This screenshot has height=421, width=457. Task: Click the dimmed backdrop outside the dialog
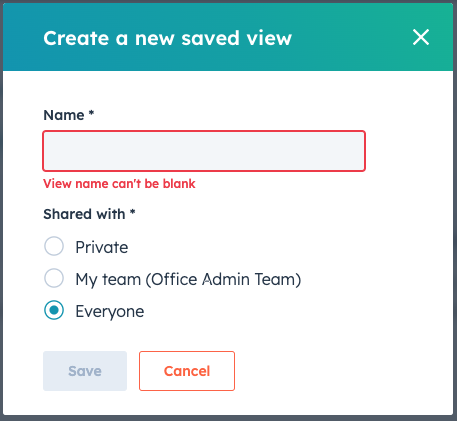228,419
